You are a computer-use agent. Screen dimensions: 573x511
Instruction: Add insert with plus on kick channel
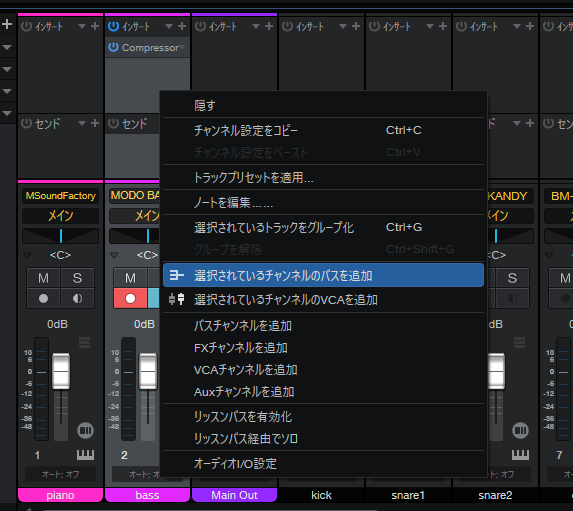(x=356, y=26)
